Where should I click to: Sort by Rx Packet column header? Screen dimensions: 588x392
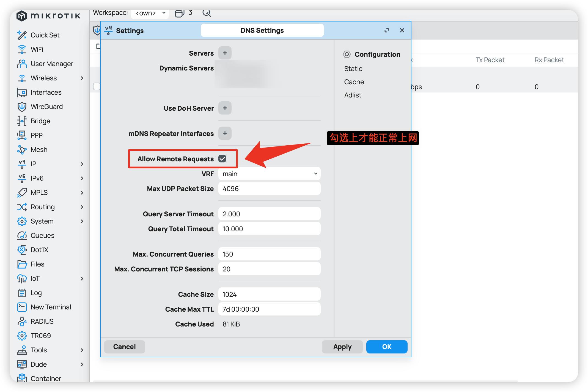(549, 60)
